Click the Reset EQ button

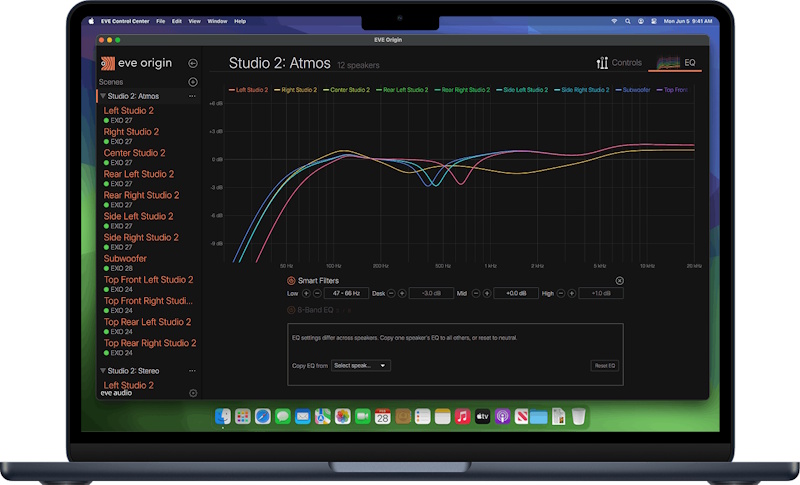605,366
